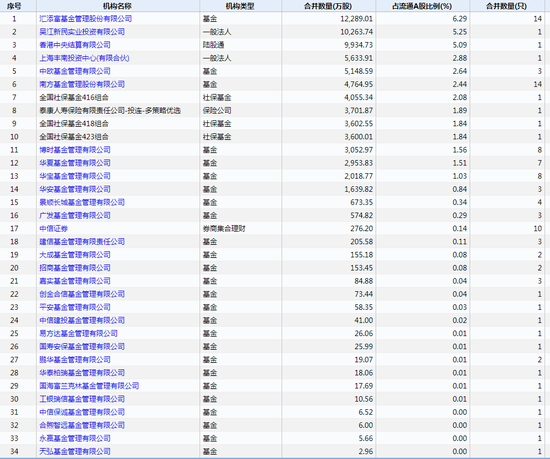Open 上海丰南投资中心(有限合伙) link
550x459 pixels.
pos(84,58)
